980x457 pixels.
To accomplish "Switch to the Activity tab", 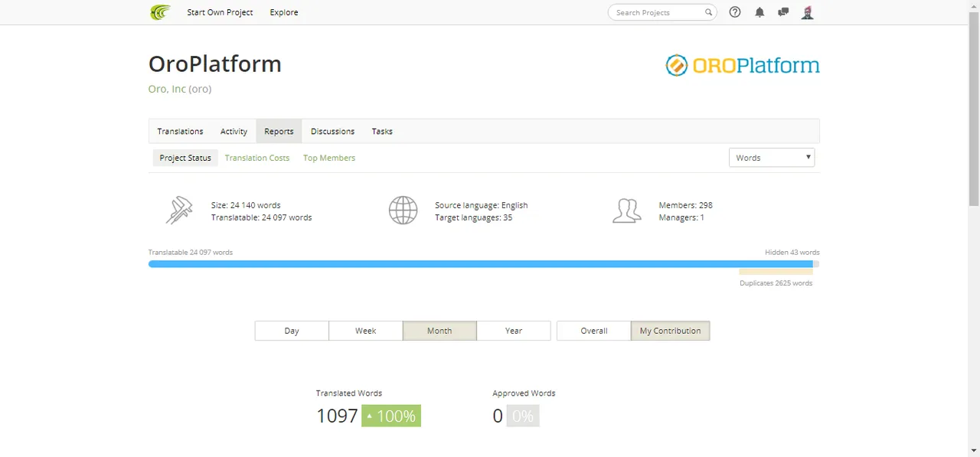I will tap(234, 132).
